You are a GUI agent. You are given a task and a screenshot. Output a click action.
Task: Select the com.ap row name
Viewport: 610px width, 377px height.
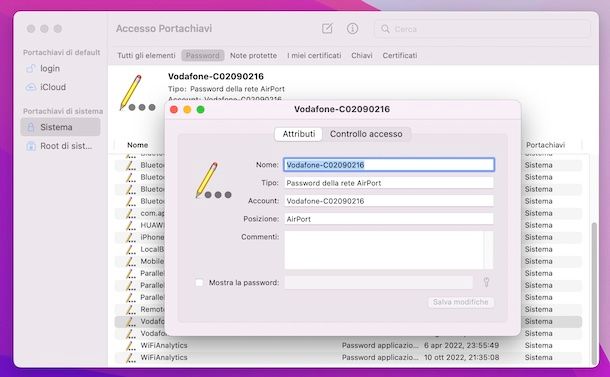[152, 213]
